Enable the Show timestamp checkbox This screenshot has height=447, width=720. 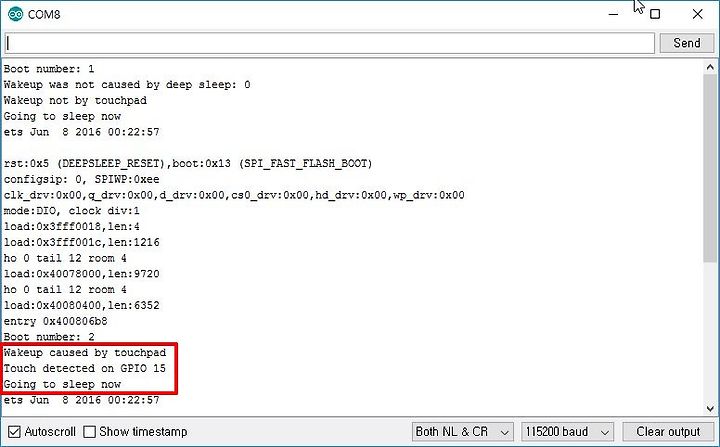90,432
